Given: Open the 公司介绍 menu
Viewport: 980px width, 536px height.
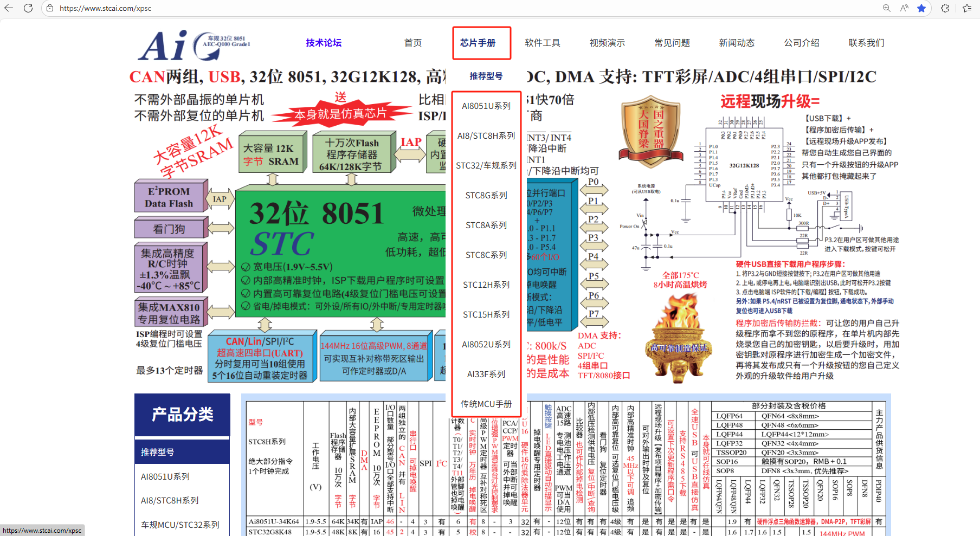Looking at the screenshot, I should click(802, 43).
